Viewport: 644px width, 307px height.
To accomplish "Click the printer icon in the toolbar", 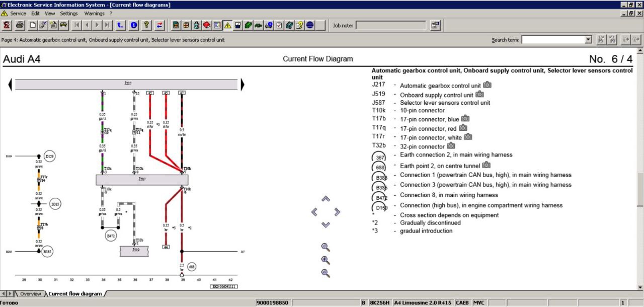I will click(20, 25).
